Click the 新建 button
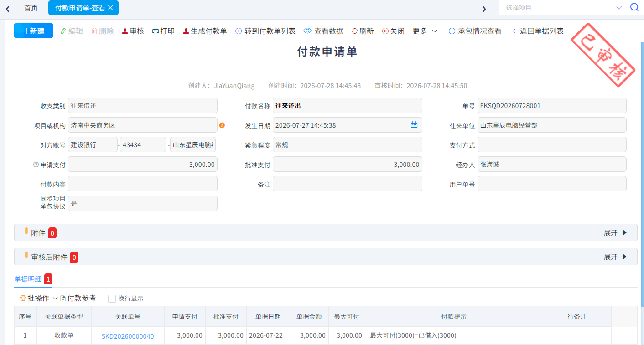The image size is (644, 345). tap(33, 31)
